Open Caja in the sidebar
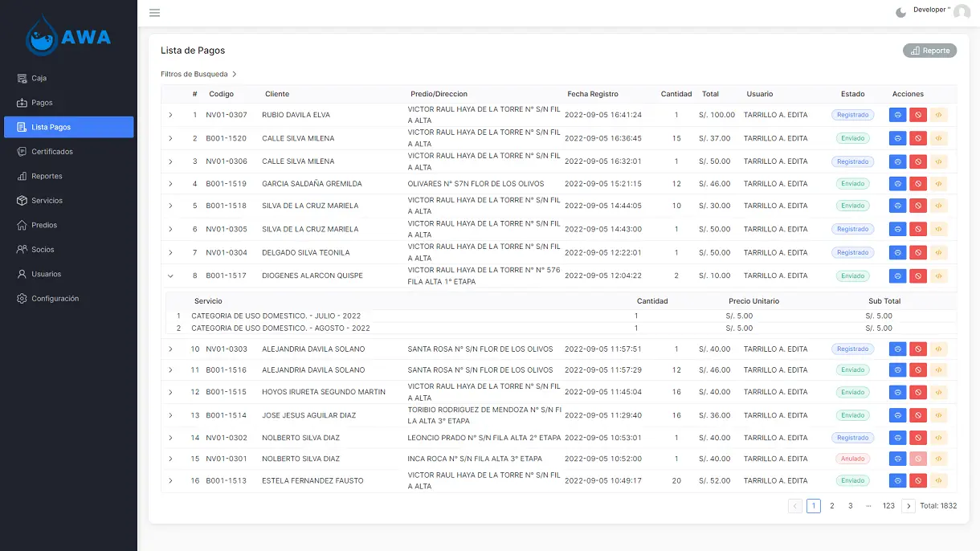Viewport: 980px width, 551px height. 39,78
